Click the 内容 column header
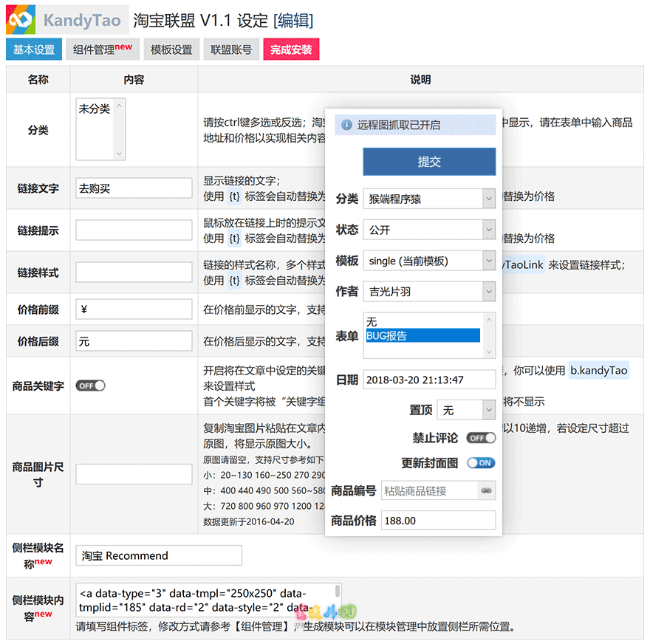 tap(134, 79)
